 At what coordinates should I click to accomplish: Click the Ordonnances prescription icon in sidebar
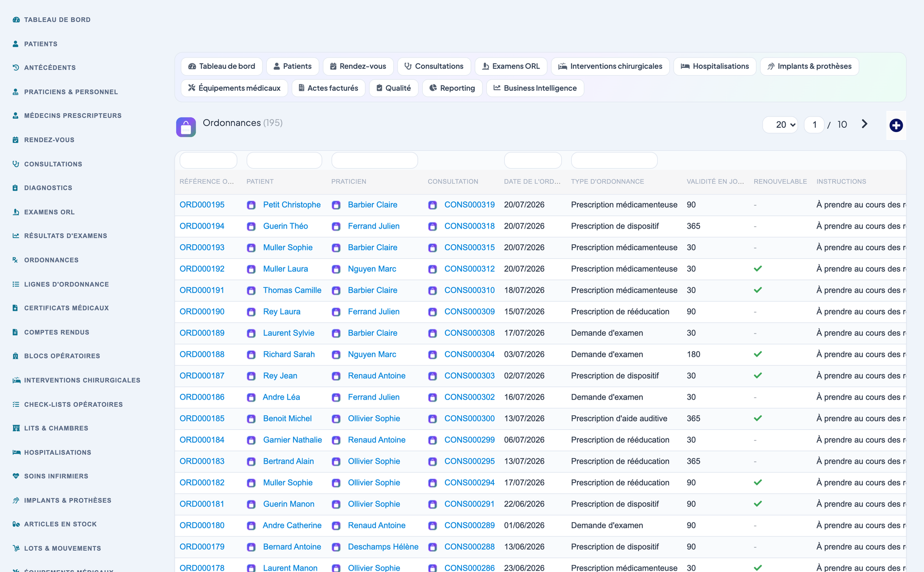pos(16,260)
